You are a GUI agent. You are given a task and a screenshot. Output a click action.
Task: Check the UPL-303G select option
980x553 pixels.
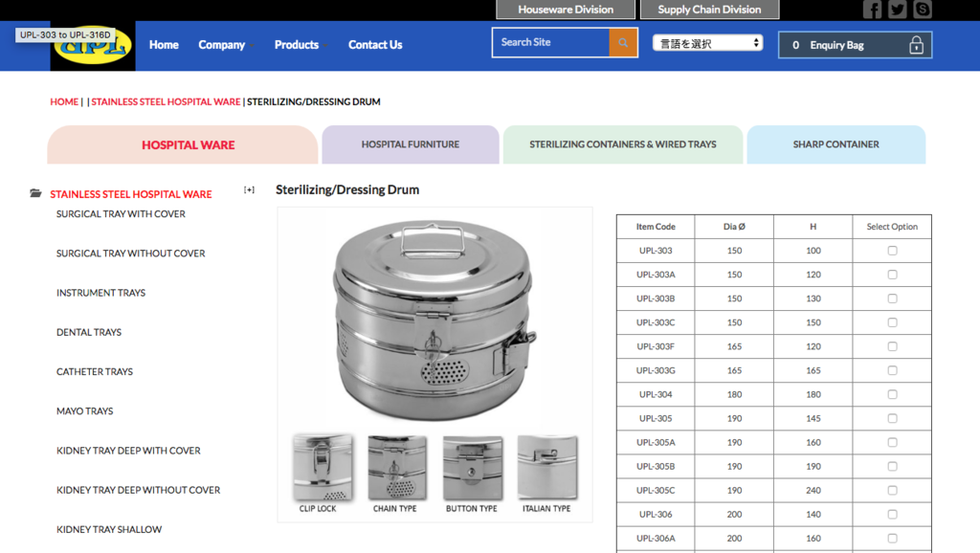coord(892,370)
